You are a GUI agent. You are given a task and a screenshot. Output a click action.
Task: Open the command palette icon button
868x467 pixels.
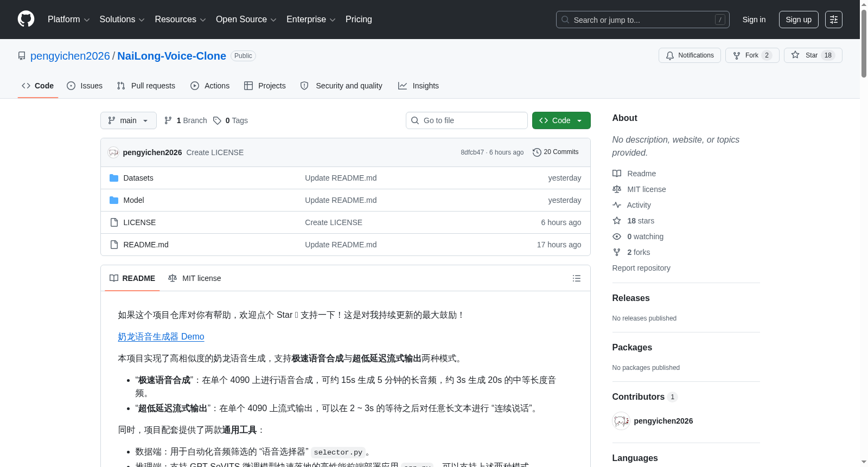tap(833, 20)
